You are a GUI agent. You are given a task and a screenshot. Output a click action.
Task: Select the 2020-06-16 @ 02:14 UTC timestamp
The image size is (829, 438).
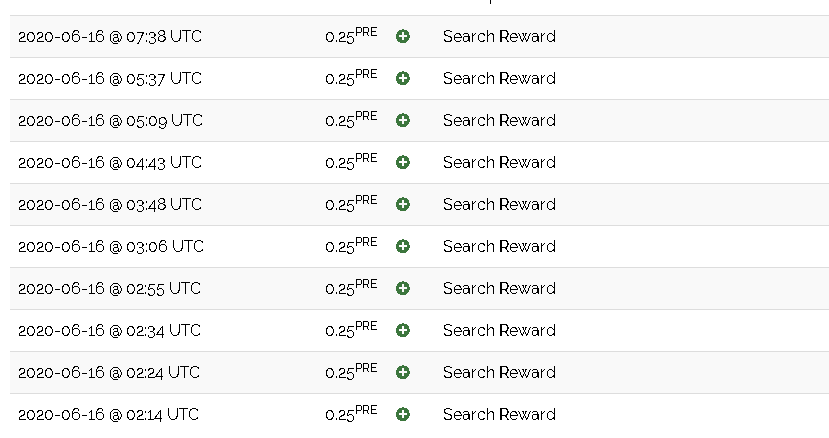(x=108, y=414)
